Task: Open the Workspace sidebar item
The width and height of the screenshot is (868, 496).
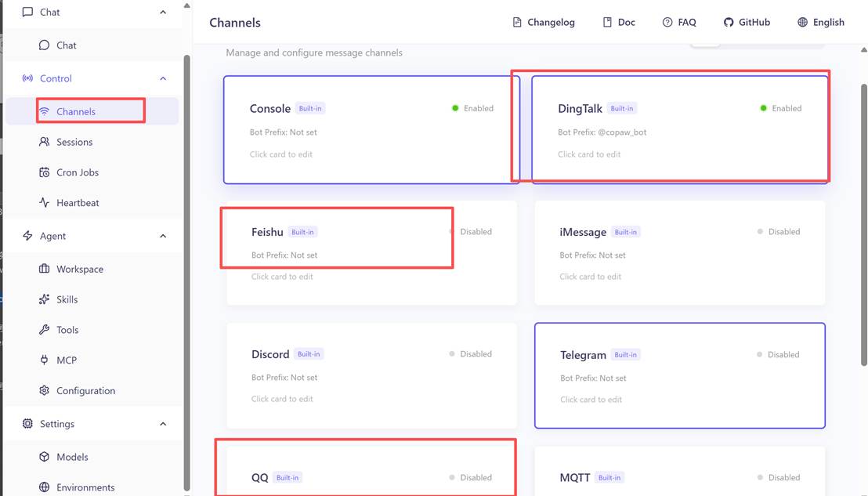Action: pyautogui.click(x=92, y=269)
